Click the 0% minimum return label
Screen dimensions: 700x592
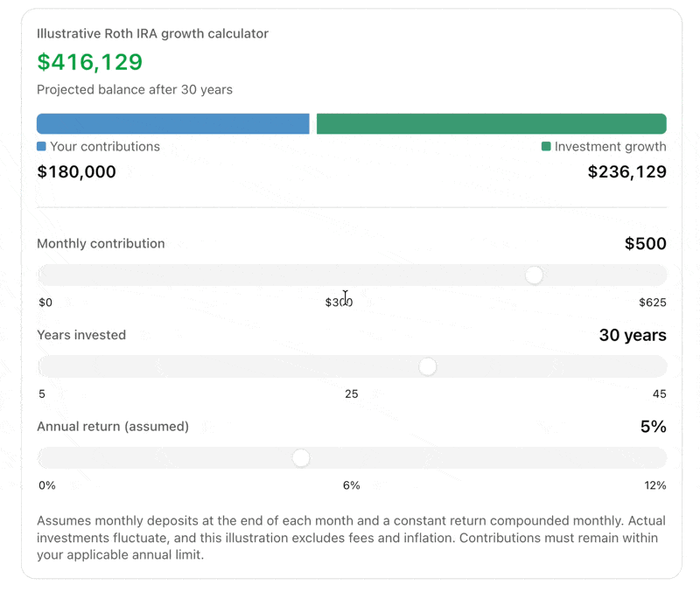pyautogui.click(x=47, y=485)
